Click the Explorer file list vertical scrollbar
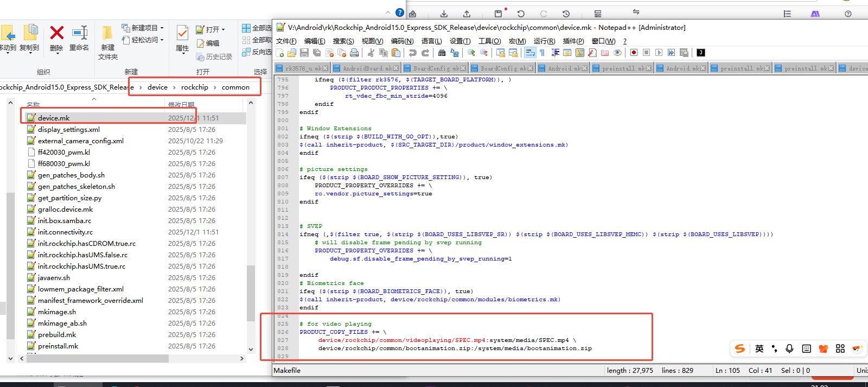Image resolution: width=868 pixels, height=387 pixels. (251, 293)
